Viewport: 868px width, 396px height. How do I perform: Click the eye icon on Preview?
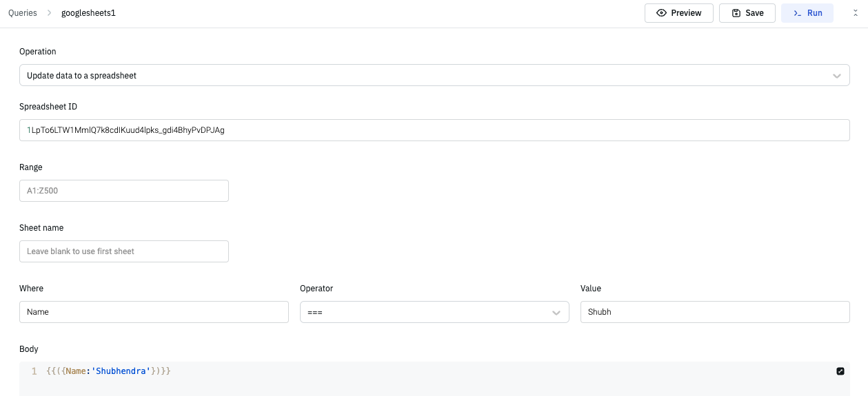tap(661, 13)
